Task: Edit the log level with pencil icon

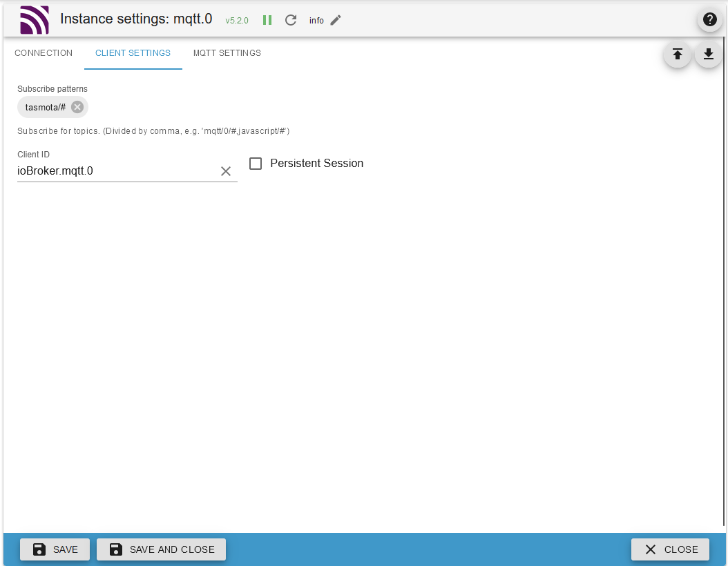Action: (x=336, y=20)
